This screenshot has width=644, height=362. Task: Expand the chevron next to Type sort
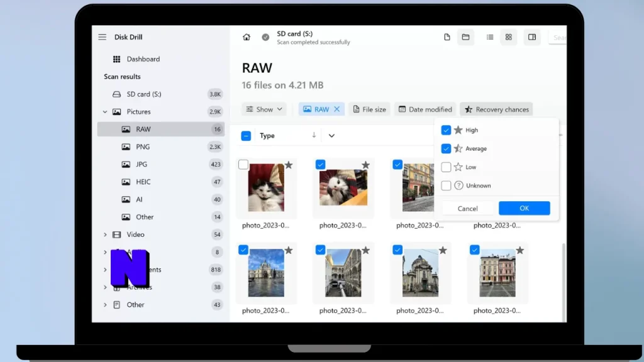[331, 136]
